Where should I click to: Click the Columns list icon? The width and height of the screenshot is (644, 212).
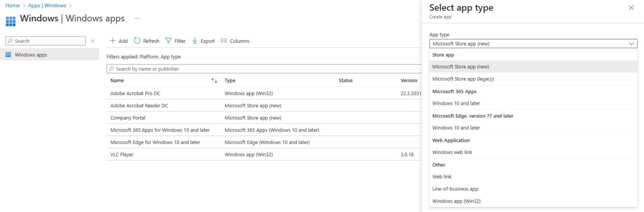tap(224, 41)
